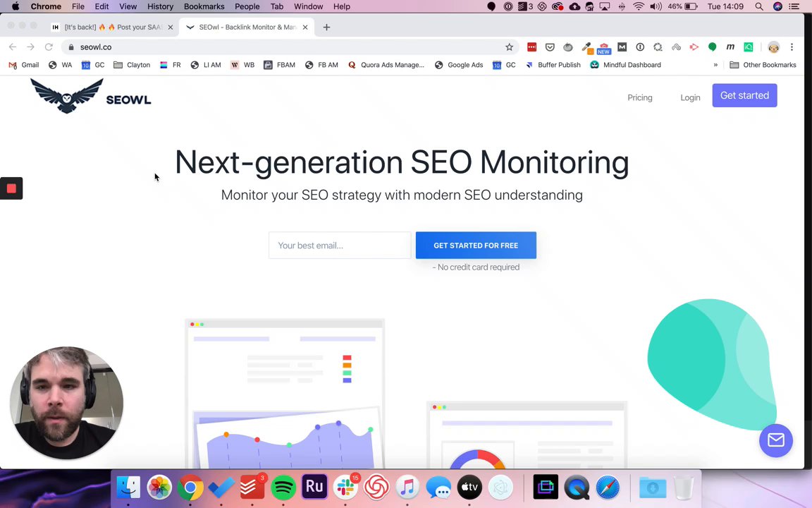Open Chrome three-dot menu
Image resolution: width=812 pixels, height=508 pixels.
click(792, 47)
